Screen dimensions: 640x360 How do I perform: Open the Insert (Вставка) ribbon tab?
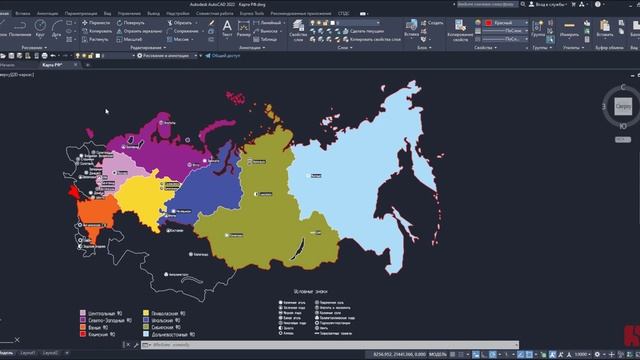click(22, 13)
